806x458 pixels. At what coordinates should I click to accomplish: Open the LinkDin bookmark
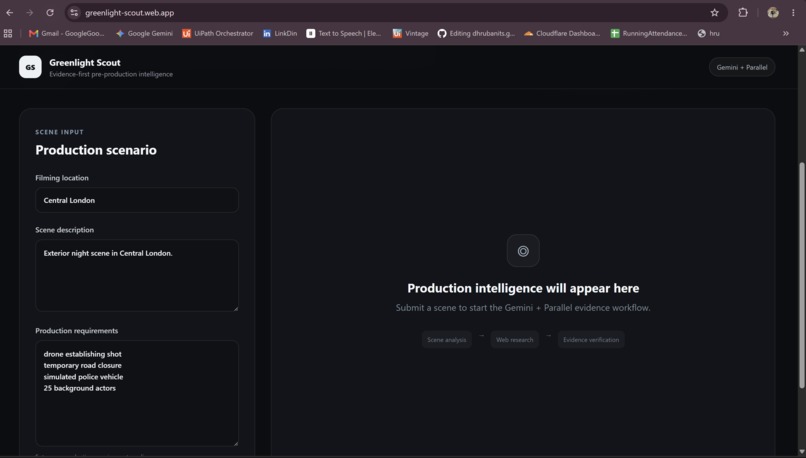click(280, 33)
